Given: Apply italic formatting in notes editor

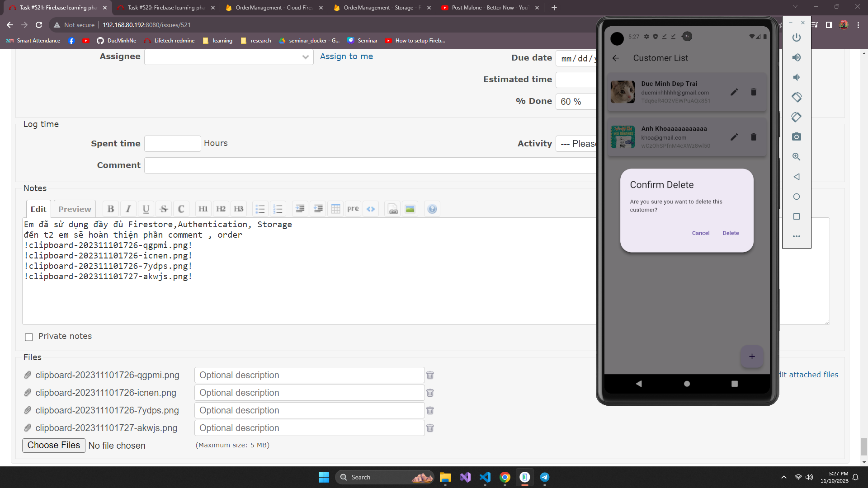Looking at the screenshot, I should [128, 209].
